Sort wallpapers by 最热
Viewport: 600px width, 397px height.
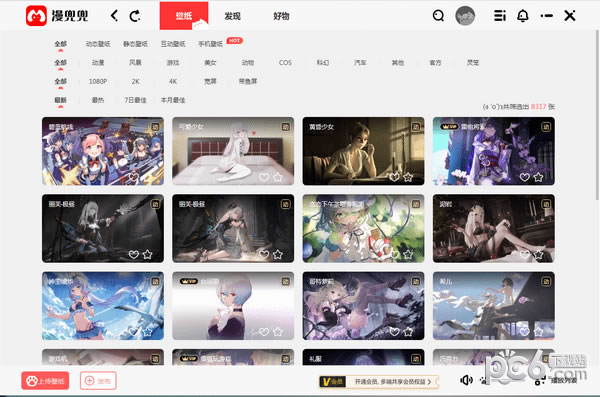click(98, 100)
